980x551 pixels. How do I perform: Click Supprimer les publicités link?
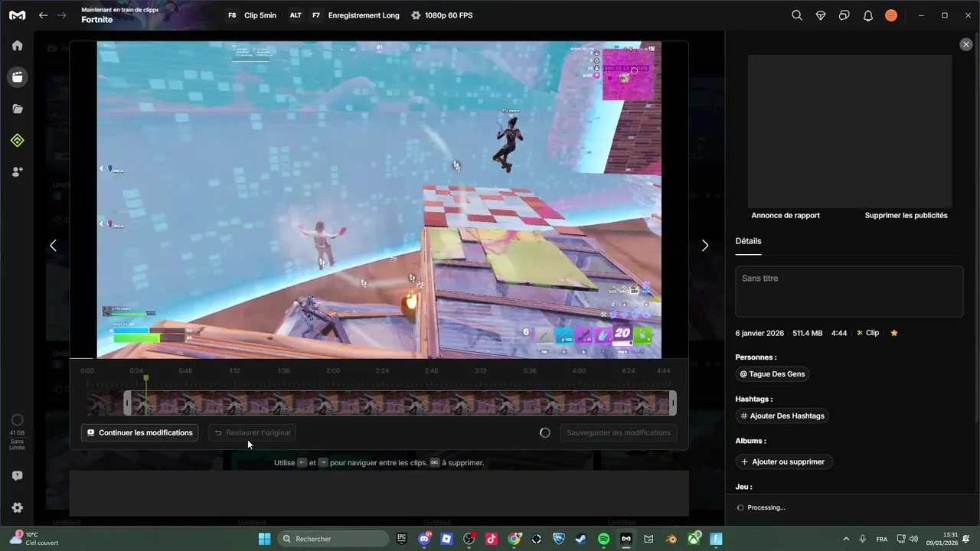[x=906, y=216]
